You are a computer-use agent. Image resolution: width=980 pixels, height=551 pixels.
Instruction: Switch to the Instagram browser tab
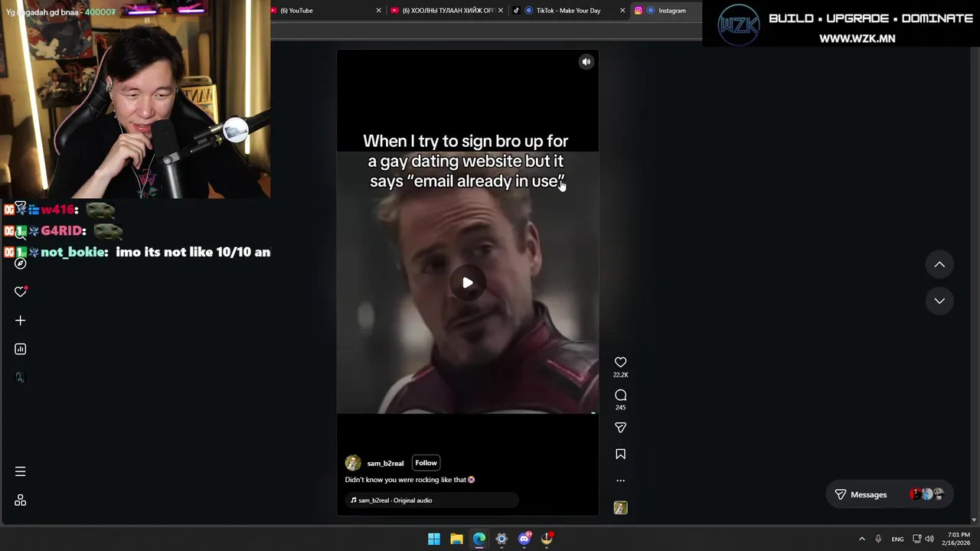tap(666, 11)
